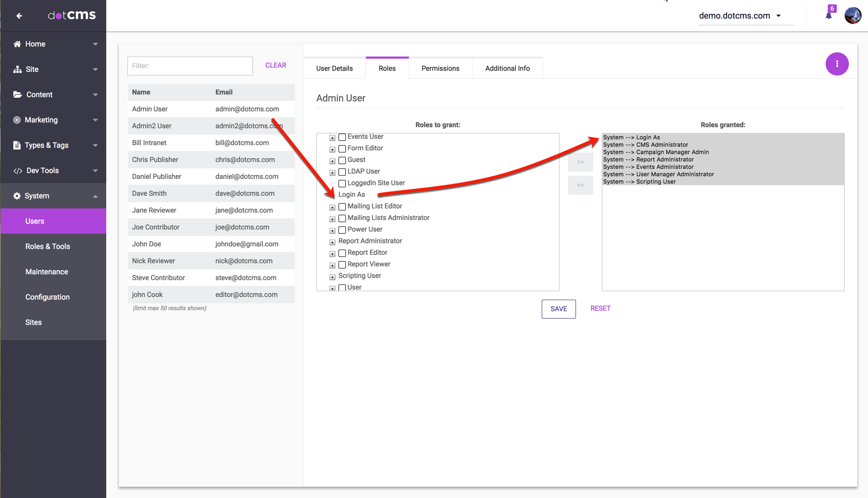Click the System gear icon
The width and height of the screenshot is (868, 498).
(x=16, y=196)
